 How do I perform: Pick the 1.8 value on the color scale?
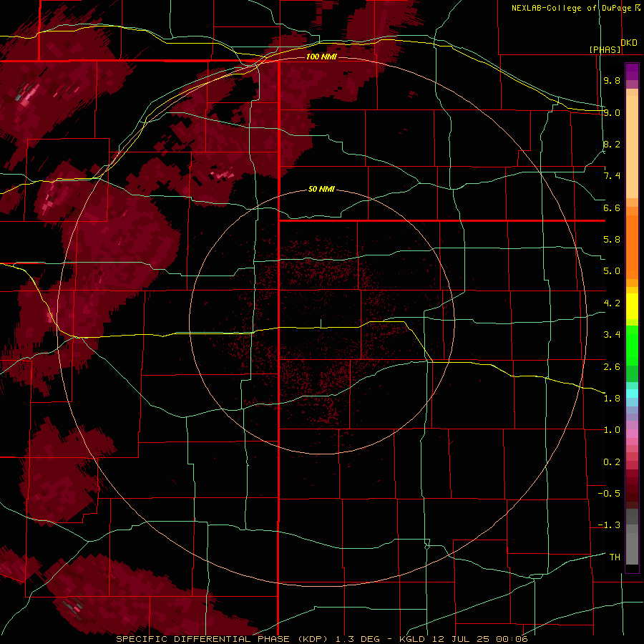tap(612, 399)
